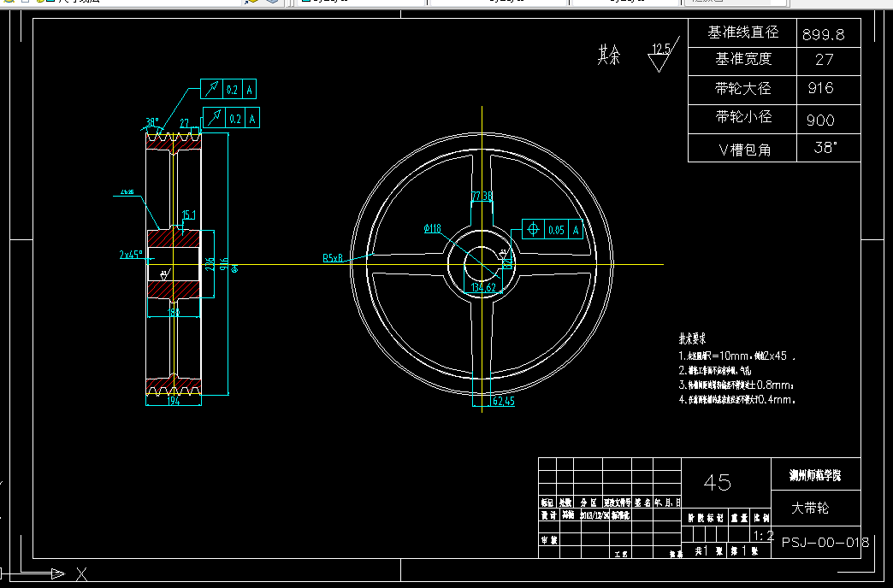Click the 12.5 surface roughness symbol
The image size is (893, 588).
[x=664, y=56]
